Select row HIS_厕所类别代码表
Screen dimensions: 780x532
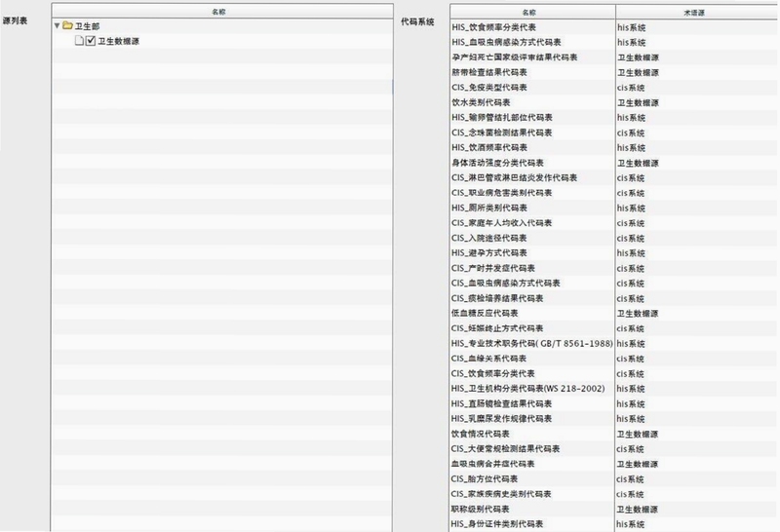[614, 208]
